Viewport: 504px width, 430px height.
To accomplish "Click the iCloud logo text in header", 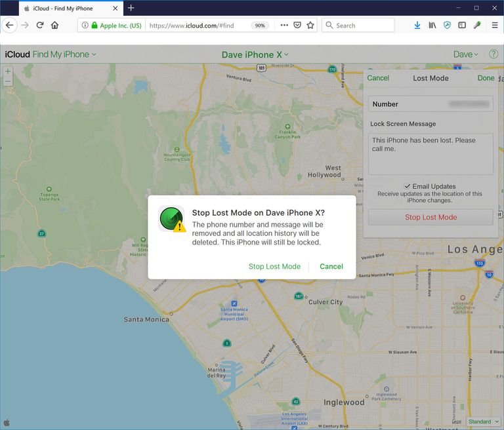I will coord(17,54).
